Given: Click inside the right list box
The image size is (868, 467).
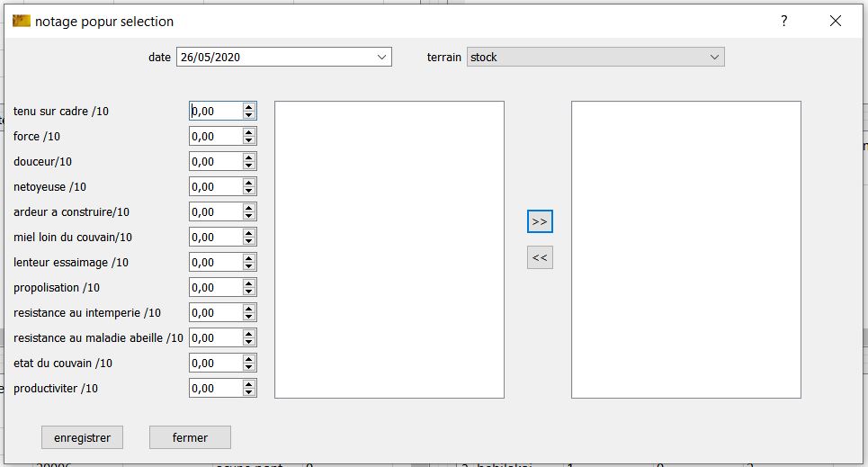Looking at the screenshot, I should pos(685,249).
